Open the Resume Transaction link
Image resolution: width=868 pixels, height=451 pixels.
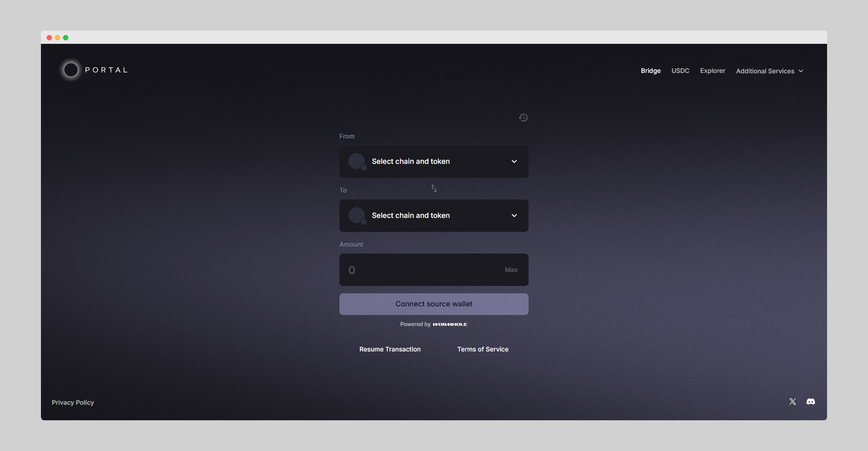[x=390, y=349]
